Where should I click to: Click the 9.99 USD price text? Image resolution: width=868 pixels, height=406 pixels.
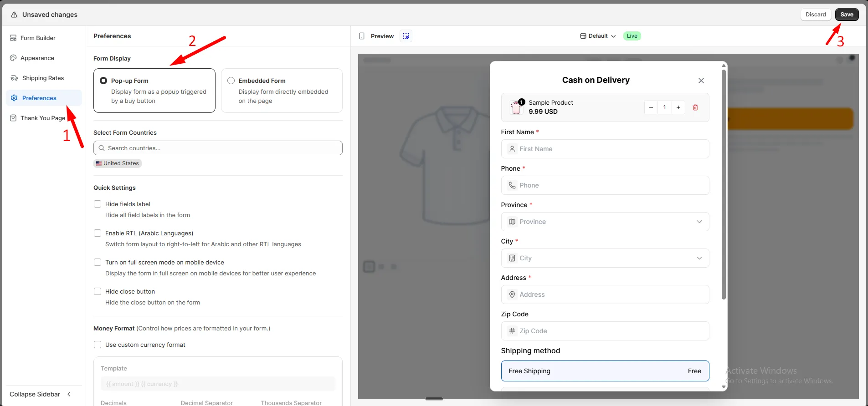click(543, 112)
